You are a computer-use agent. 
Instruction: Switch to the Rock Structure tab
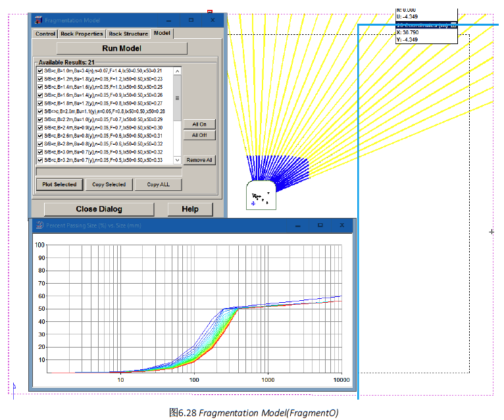pos(128,34)
